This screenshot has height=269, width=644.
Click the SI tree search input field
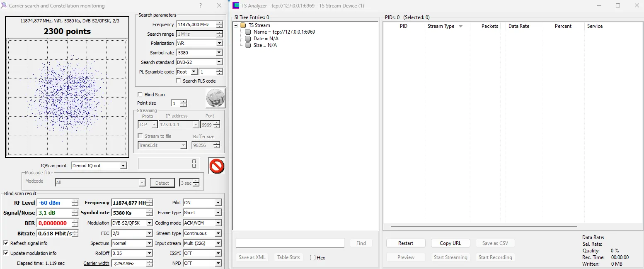point(290,243)
